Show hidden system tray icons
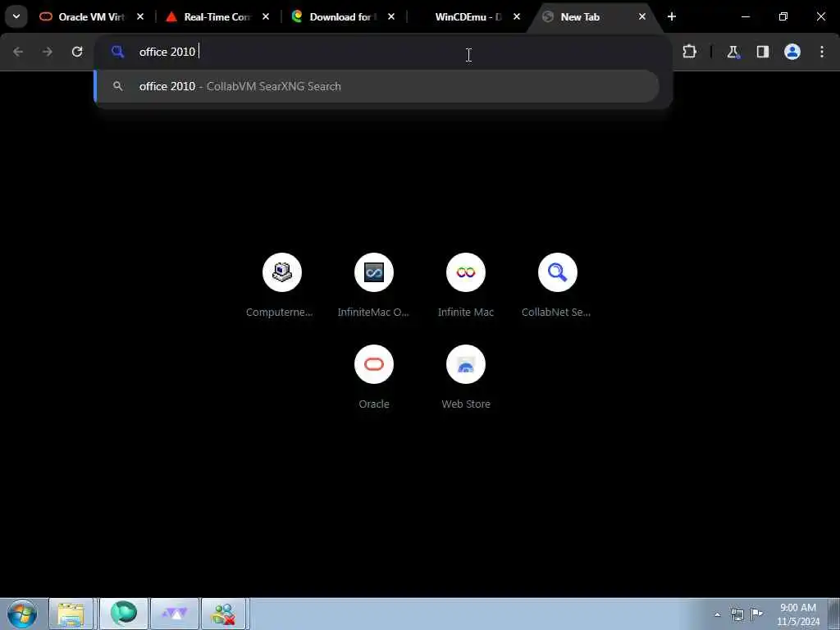Viewport: 840px width, 630px height. pos(717,614)
